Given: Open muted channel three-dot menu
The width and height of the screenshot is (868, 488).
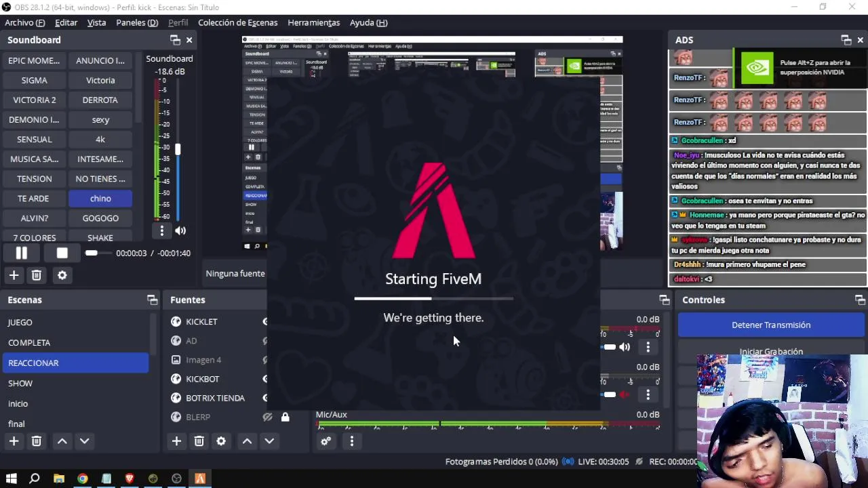Looking at the screenshot, I should coord(648,394).
